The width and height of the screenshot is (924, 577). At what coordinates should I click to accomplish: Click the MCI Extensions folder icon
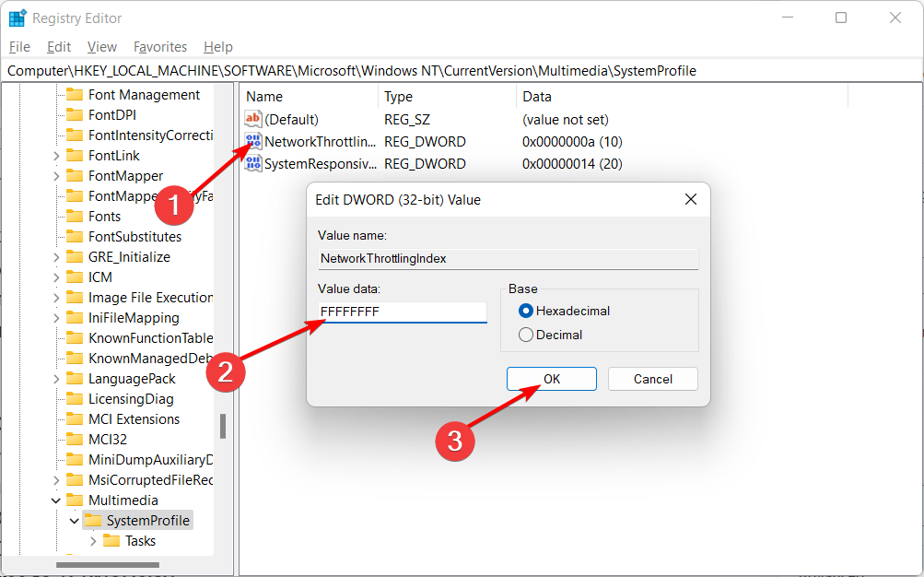coord(76,418)
